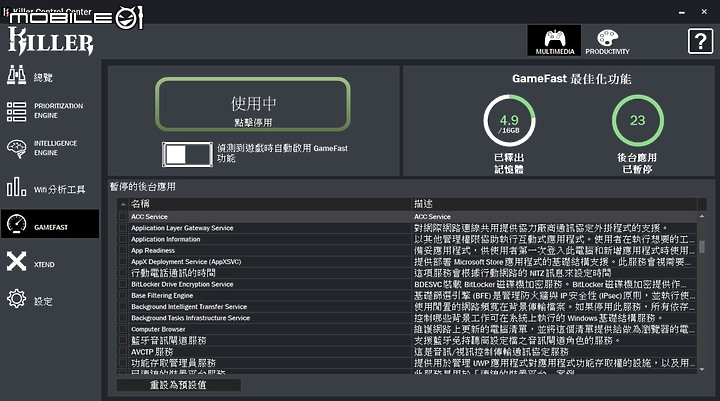Minimize the Killer Control Center window
This screenshot has height=401, width=720.
[682, 12]
